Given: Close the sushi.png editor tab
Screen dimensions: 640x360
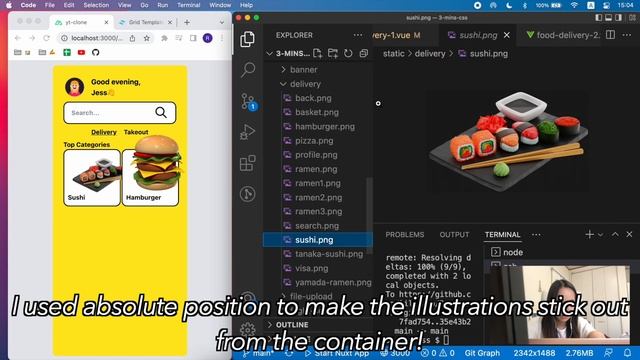Looking at the screenshot, I should pos(507,36).
